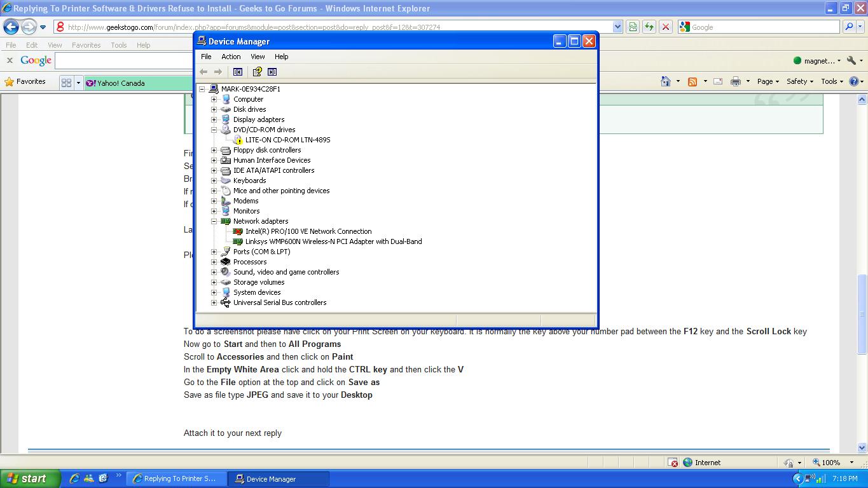Click the Internet Explorer Back button
This screenshot has height=488, width=868.
11,27
